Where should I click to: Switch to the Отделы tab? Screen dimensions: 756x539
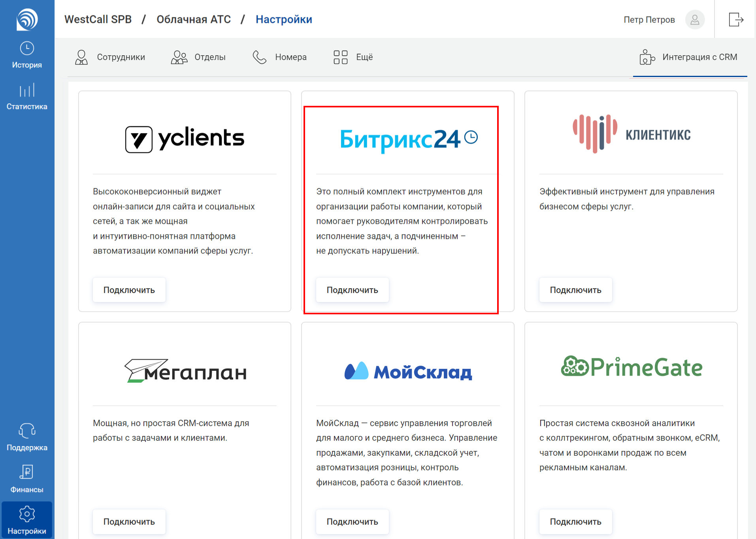[x=198, y=57]
